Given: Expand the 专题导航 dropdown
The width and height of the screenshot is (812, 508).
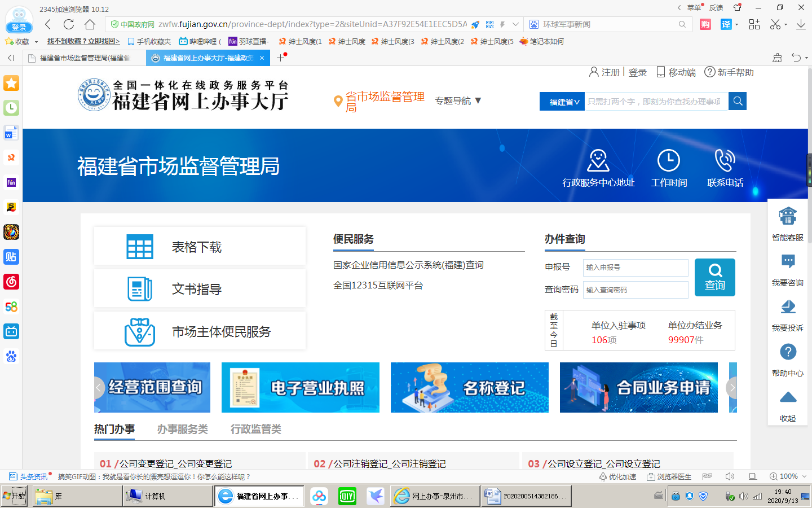Looking at the screenshot, I should pyautogui.click(x=458, y=100).
